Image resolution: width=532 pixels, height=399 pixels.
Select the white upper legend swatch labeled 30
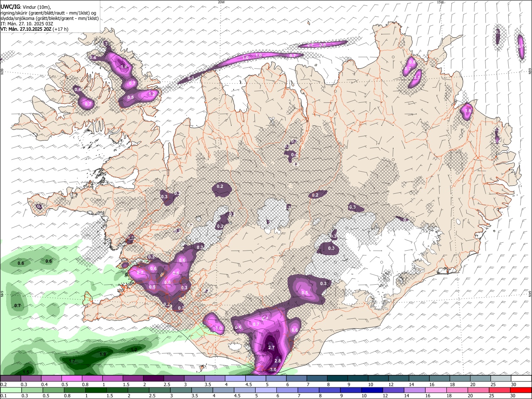[x=521, y=379]
